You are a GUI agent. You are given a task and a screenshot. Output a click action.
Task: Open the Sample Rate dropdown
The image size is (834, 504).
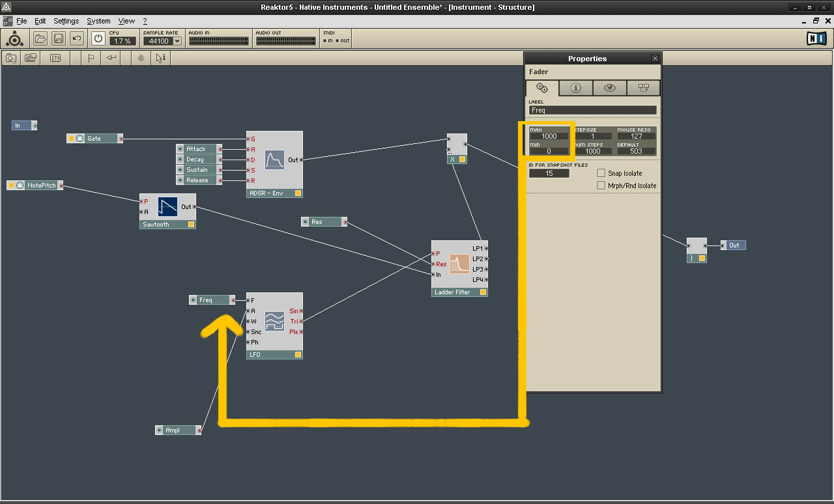point(177,41)
